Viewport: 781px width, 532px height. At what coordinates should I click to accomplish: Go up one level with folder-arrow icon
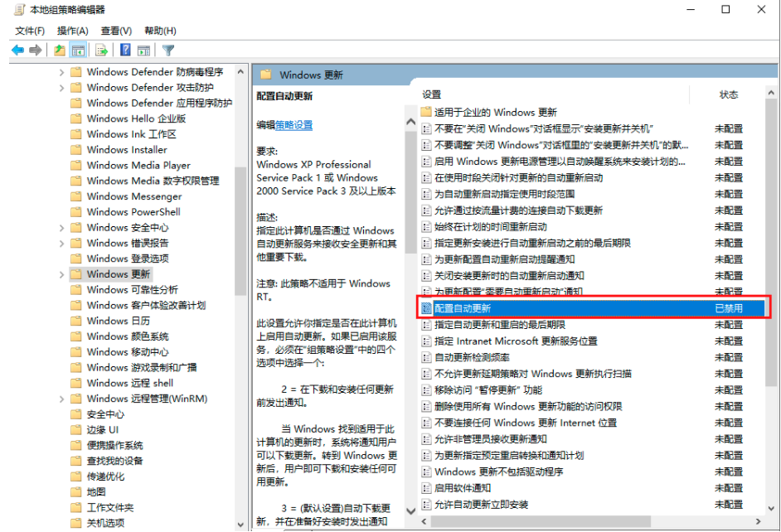(x=60, y=51)
